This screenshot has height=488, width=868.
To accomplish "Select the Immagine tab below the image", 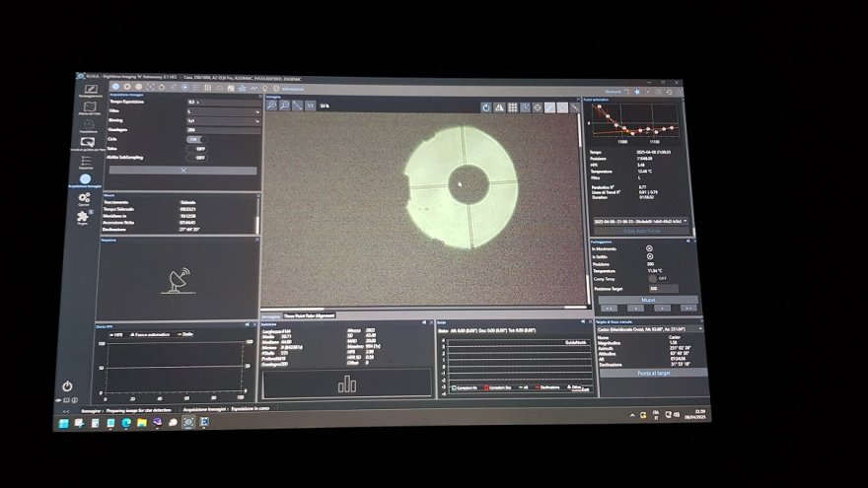I will tap(271, 316).
